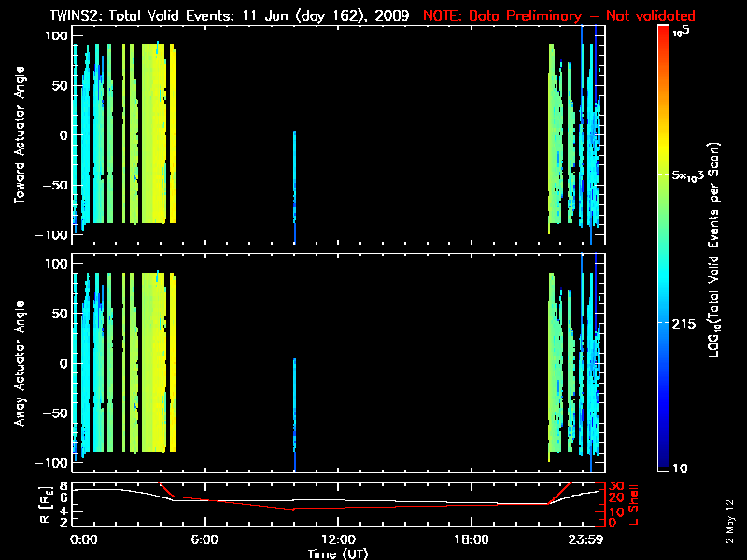Click the 12:00 tick on the time axis
Screen dimensions: 747x560
click(x=338, y=539)
